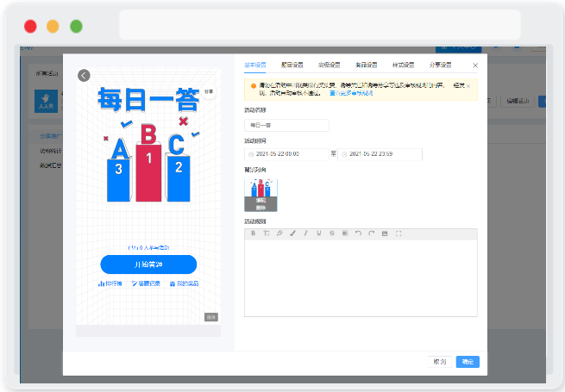565x392 pixels.
Task: Switch to the 分享设置 tab
Action: coord(440,65)
